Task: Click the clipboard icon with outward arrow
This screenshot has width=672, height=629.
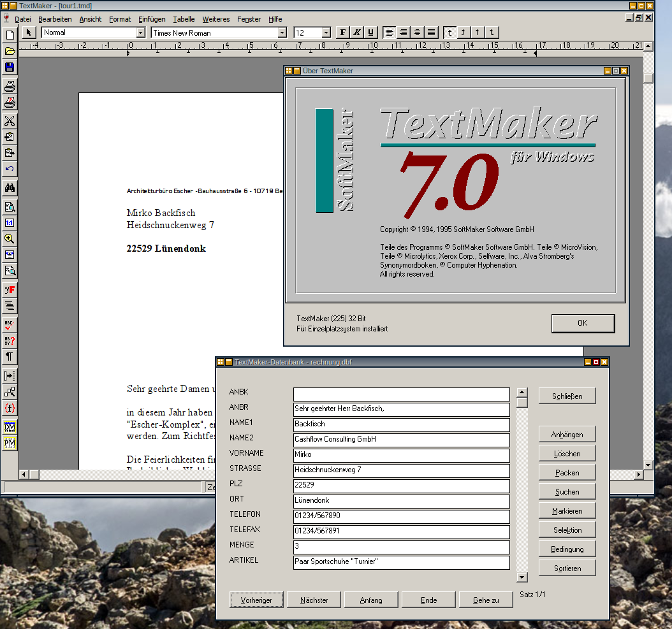Action: pos(10,152)
